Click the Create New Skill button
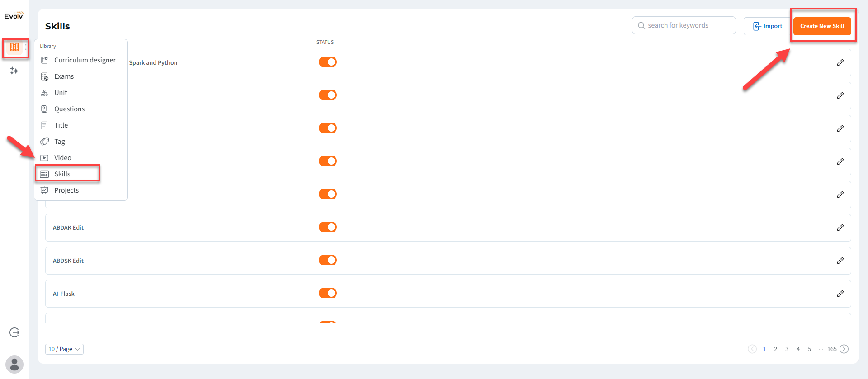 (x=822, y=26)
